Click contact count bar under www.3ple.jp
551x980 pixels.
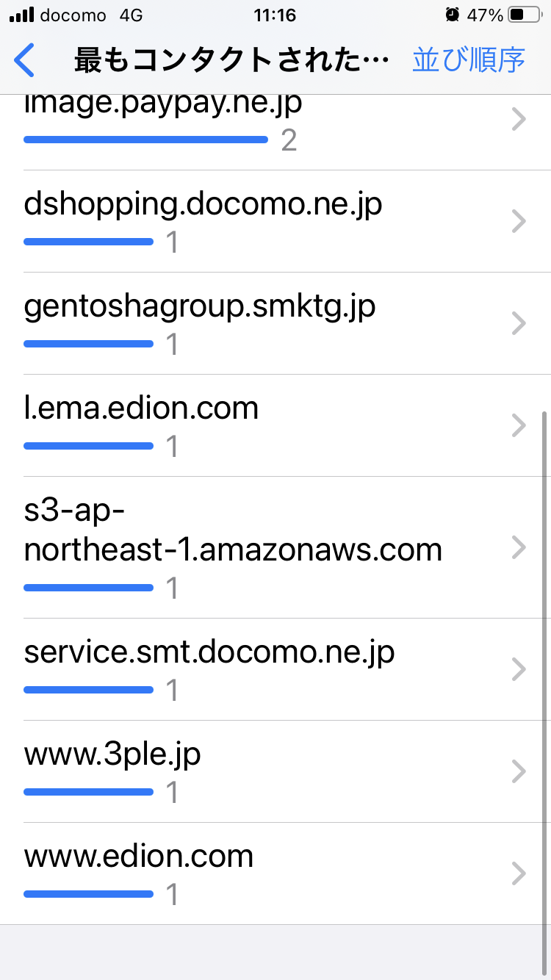pyautogui.click(x=88, y=792)
